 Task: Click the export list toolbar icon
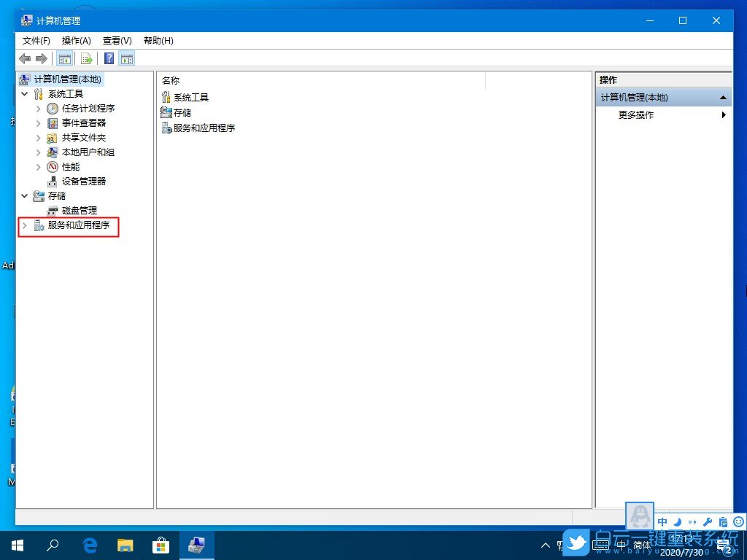(85, 58)
